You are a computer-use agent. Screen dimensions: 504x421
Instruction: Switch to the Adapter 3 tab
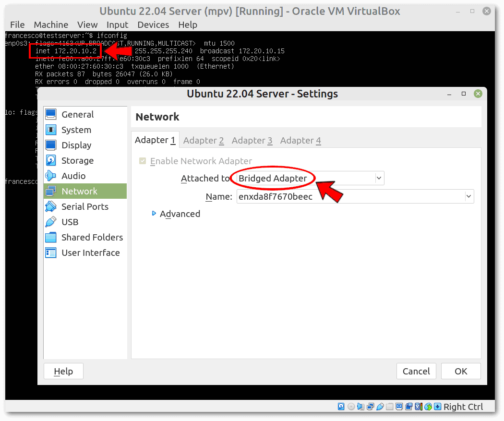252,141
